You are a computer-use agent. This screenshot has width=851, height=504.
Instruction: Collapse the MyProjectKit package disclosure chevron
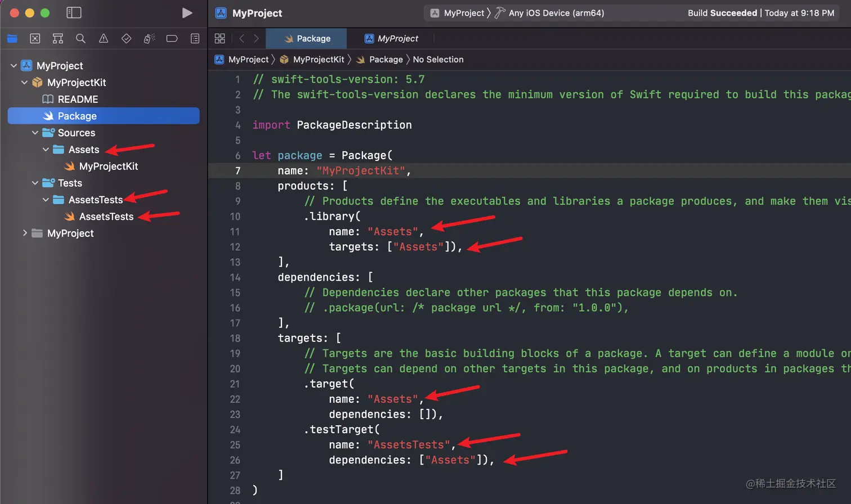coord(24,83)
